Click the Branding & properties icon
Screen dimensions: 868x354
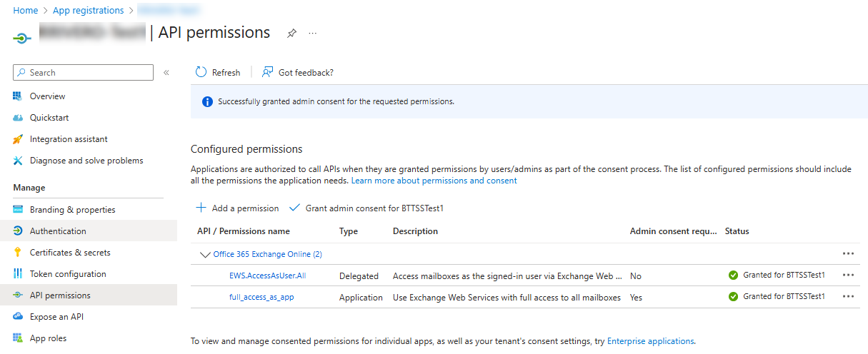[x=18, y=210]
